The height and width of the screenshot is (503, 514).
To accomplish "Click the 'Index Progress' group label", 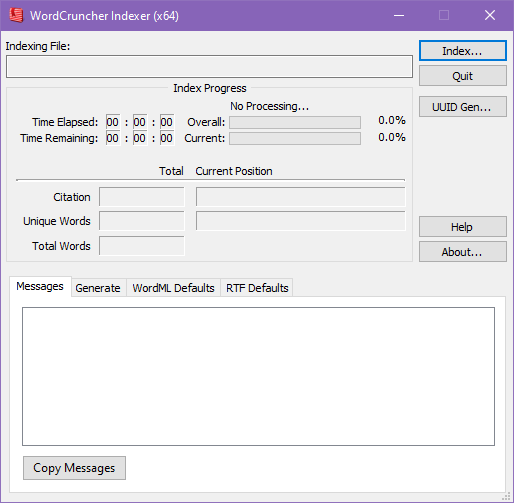I will (210, 88).
